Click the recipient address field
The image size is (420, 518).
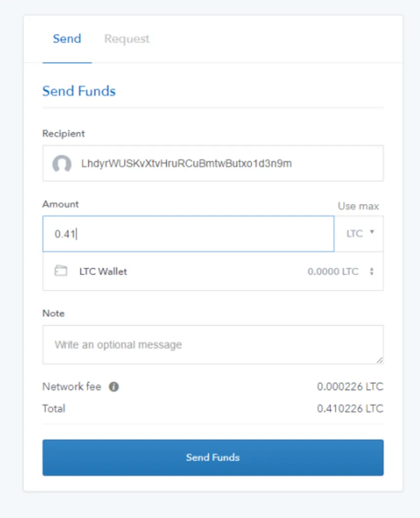coord(213,163)
